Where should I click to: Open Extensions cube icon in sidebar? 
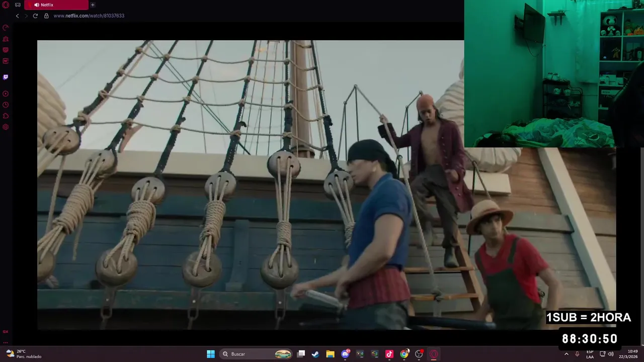pos(6,116)
